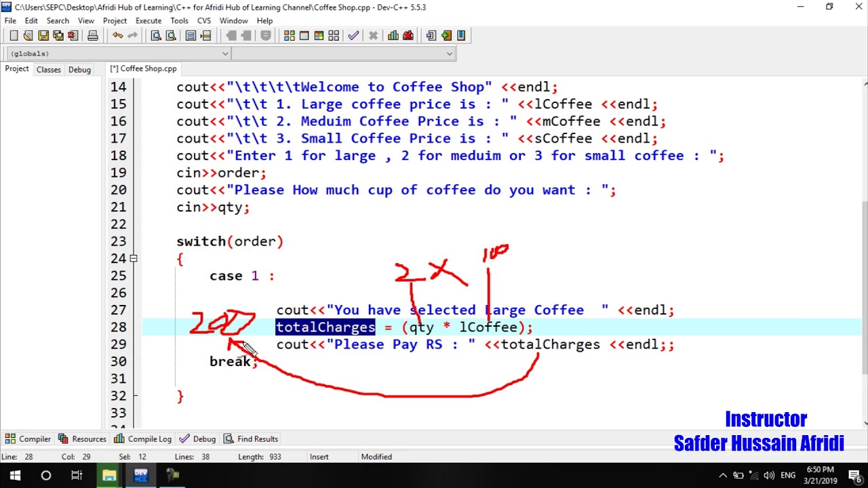Click the Cortana search circle on taskbar
Screen dimensions: 868x488
[46, 476]
